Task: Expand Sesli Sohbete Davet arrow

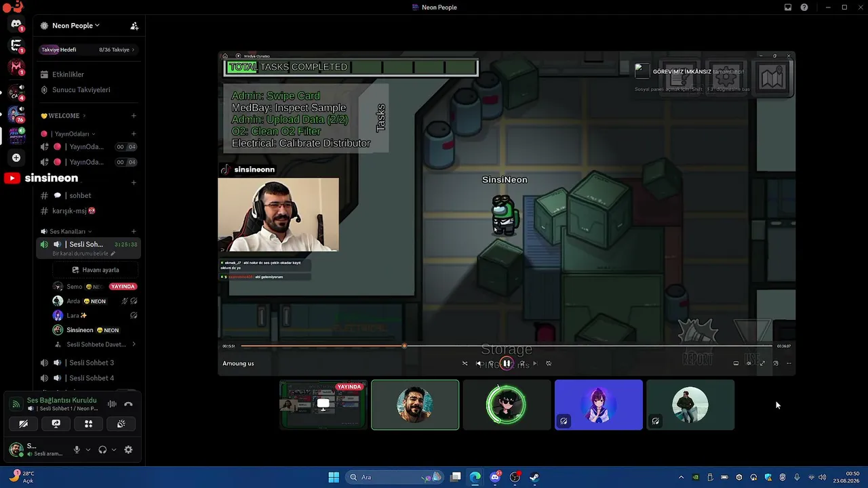Action: [134, 344]
